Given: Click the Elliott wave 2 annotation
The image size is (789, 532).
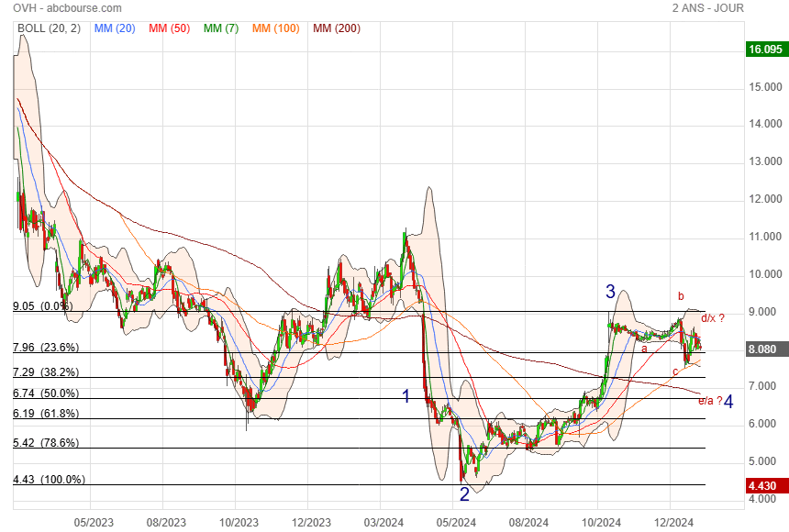Looking at the screenshot, I should [464, 494].
